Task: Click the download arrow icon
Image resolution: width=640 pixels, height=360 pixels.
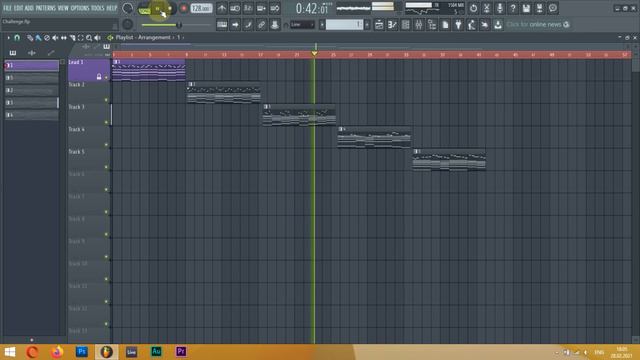Action: (x=498, y=24)
